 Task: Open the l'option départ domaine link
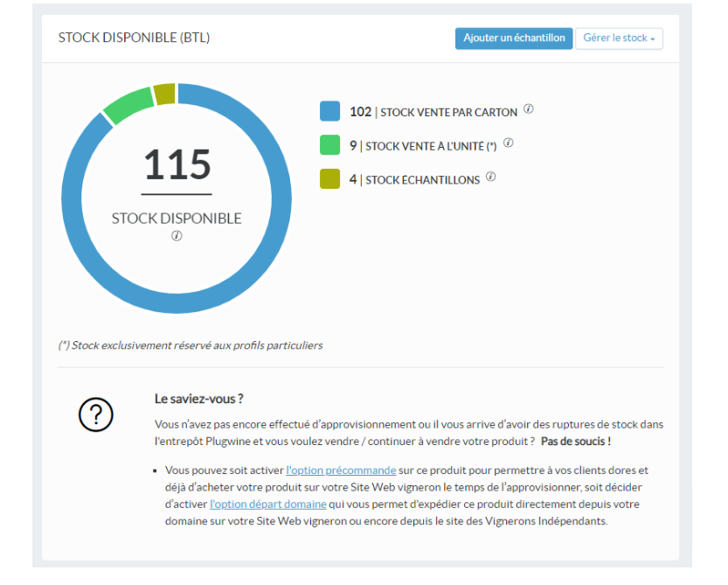click(268, 504)
